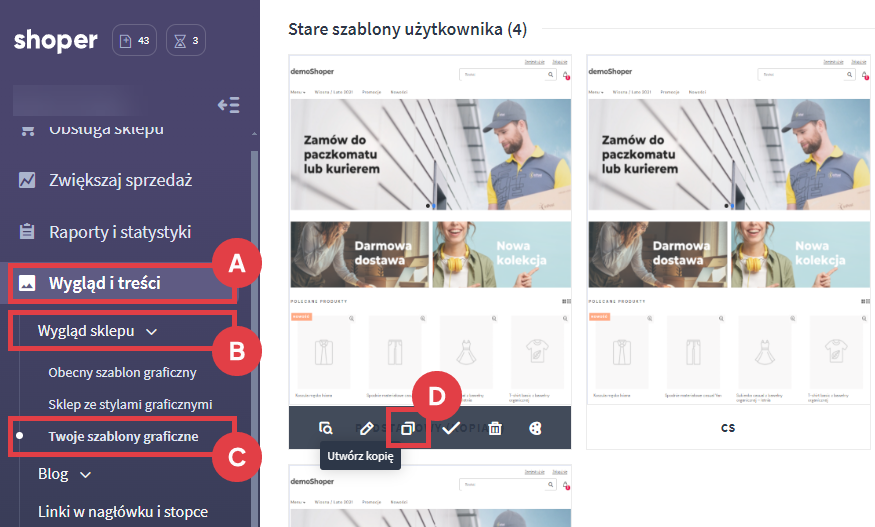The image size is (875, 527).
Task: Collapse sidebar with the arrow menu icon
Action: coord(228,105)
